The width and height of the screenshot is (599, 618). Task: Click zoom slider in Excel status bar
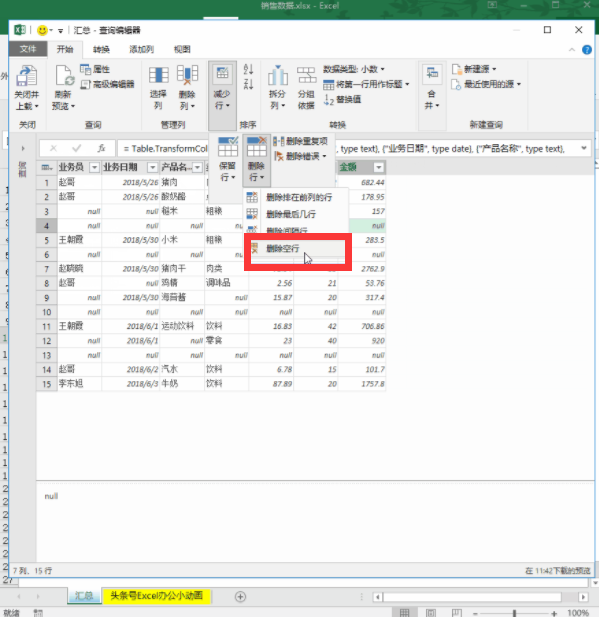[x=514, y=613]
